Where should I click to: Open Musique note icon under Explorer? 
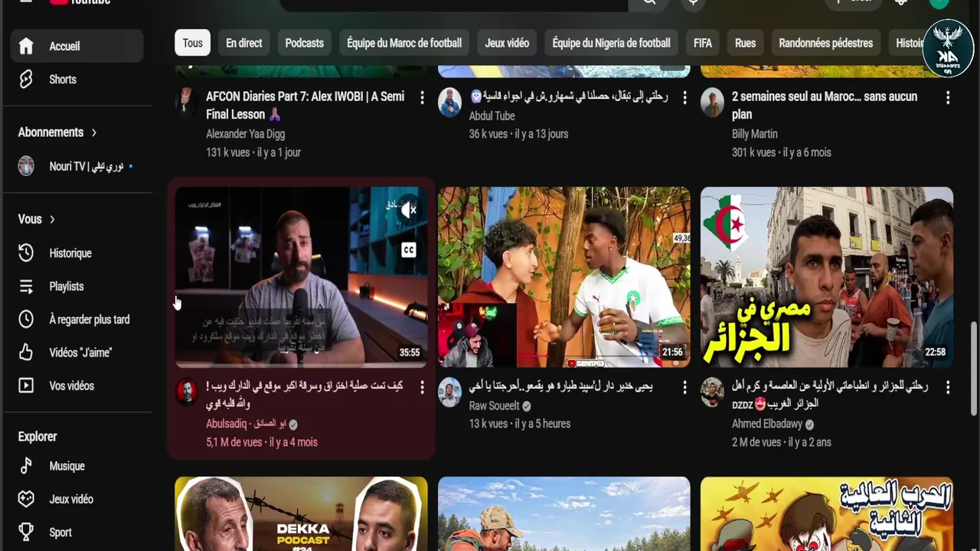tap(26, 466)
